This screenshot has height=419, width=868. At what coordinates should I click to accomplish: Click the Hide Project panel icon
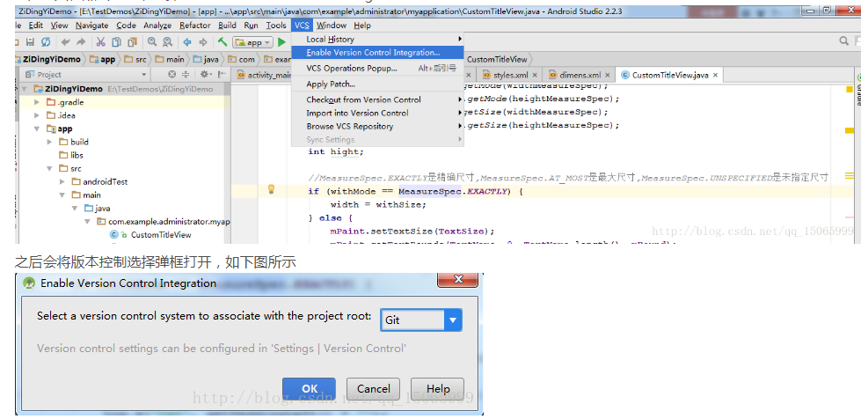click(222, 74)
